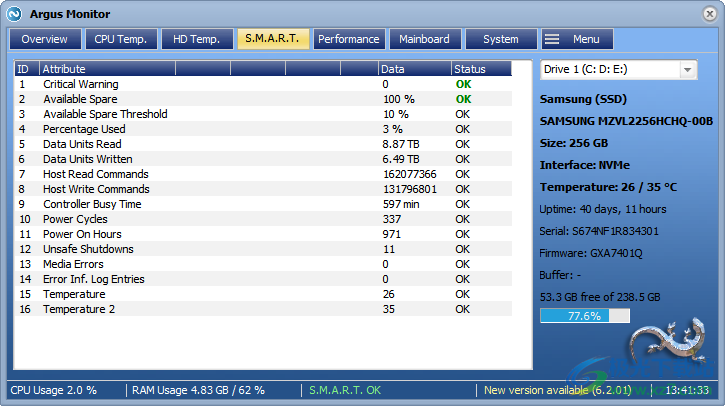Select the Critical Warning attribute row
The width and height of the screenshot is (725, 406).
(x=80, y=84)
